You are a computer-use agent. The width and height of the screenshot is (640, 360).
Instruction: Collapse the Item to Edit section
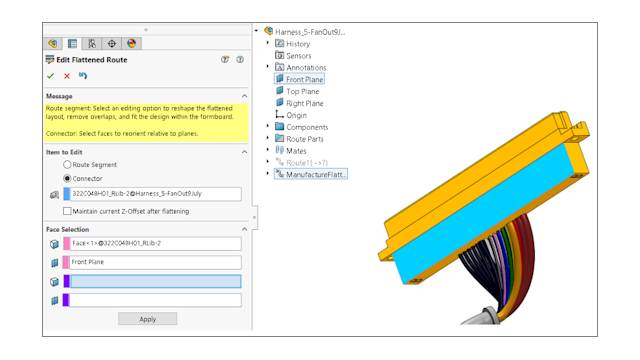(x=244, y=152)
